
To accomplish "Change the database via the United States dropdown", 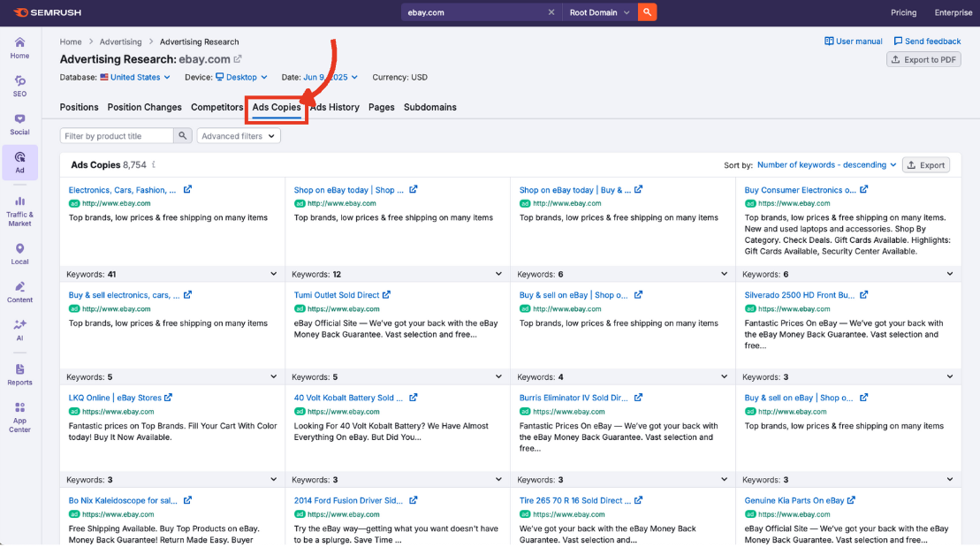I will [x=134, y=77].
